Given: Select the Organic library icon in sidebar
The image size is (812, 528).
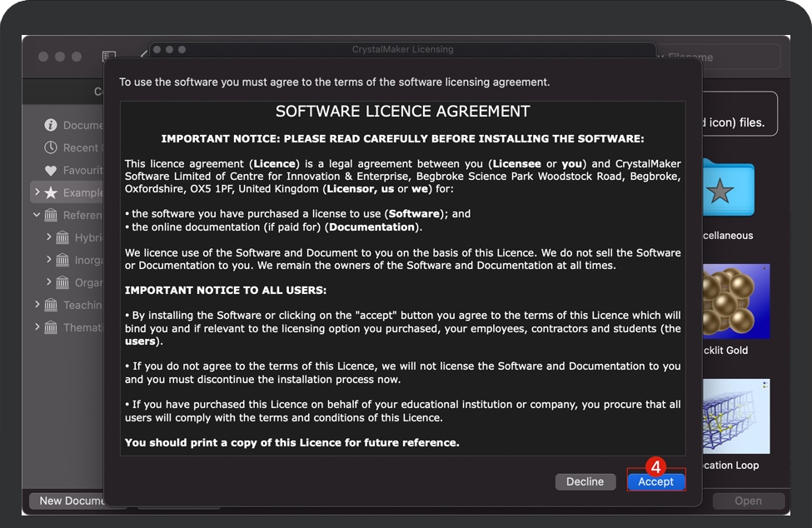Looking at the screenshot, I should pos(62,282).
